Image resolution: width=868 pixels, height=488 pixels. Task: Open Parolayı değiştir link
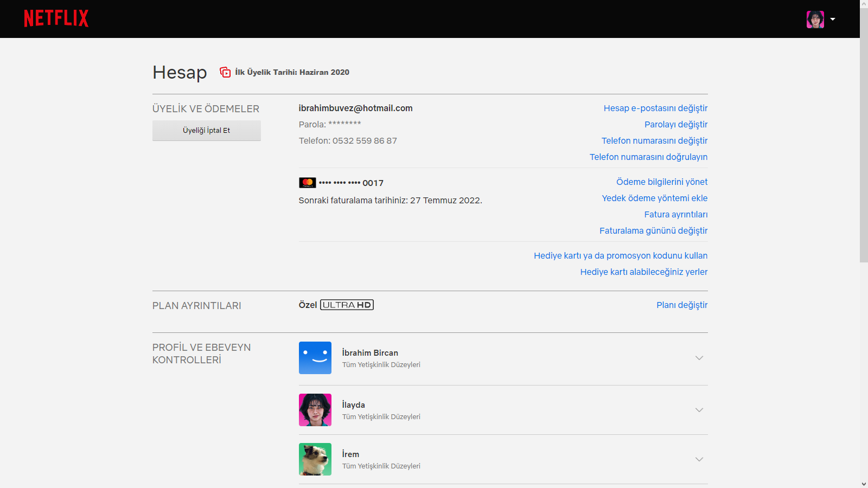pyautogui.click(x=675, y=125)
